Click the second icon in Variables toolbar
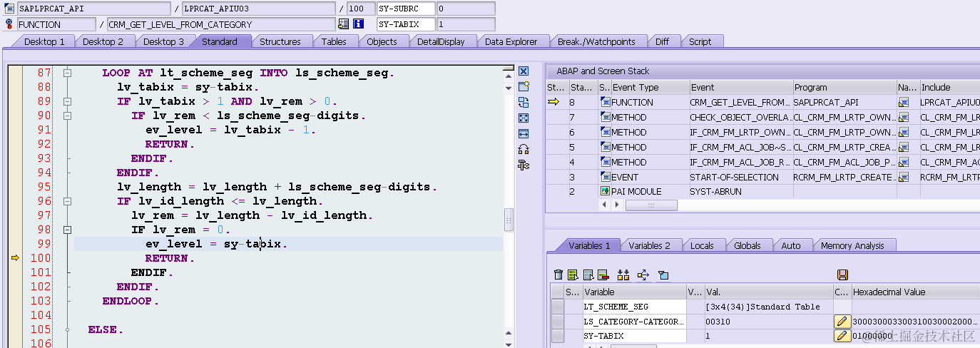The height and width of the screenshot is (348, 980). (x=573, y=275)
